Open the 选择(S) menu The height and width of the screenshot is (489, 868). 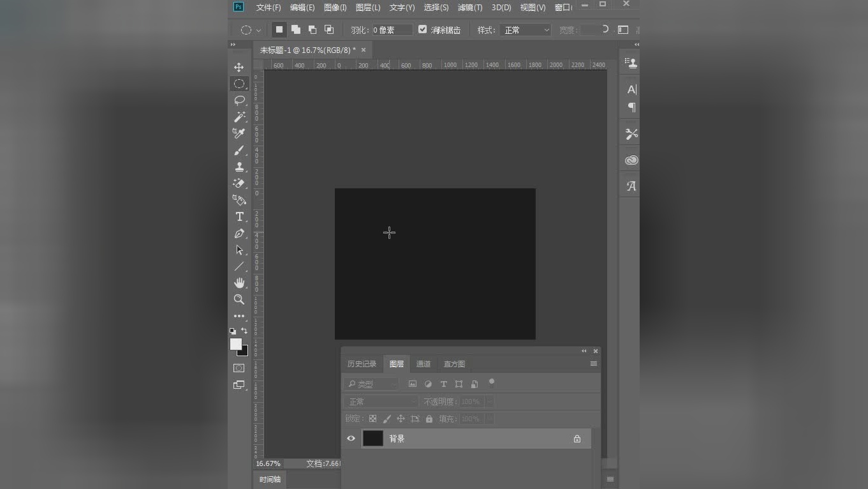(436, 8)
